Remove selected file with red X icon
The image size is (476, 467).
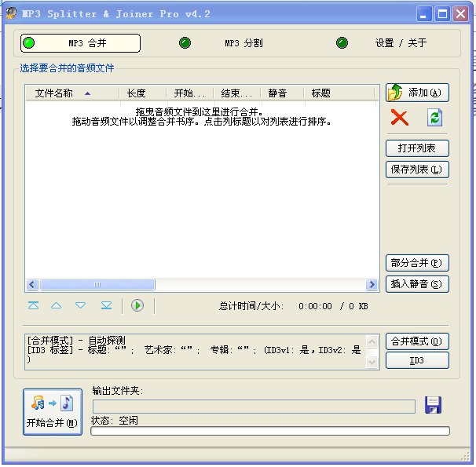tap(400, 118)
